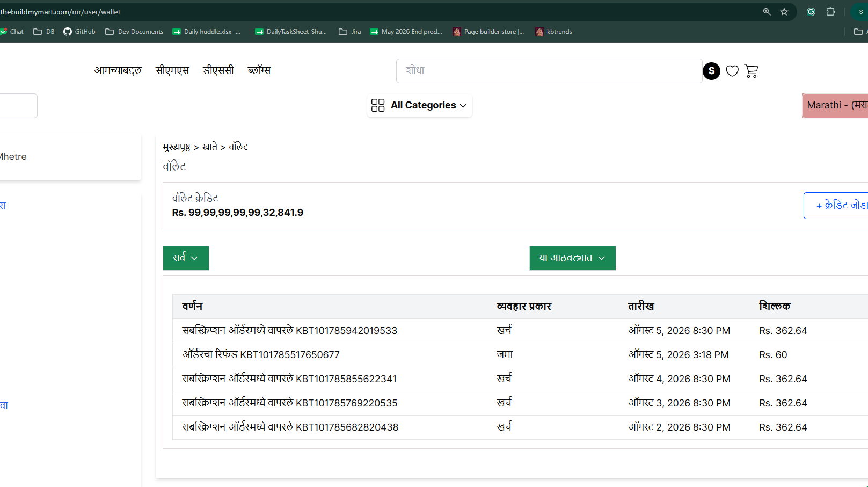The height and width of the screenshot is (487, 868).
Task: Open the kbtrends bookmark
Action: pos(554,32)
